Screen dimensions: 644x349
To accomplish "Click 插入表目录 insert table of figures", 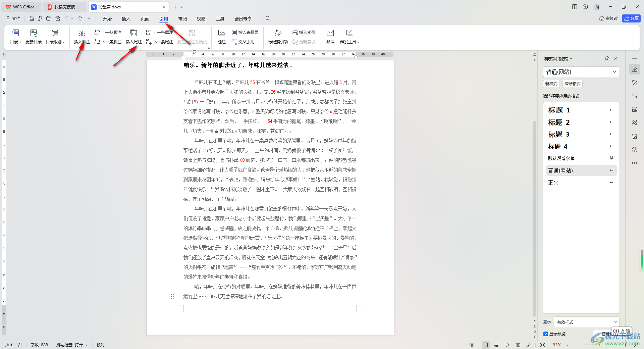I will click(x=245, y=33).
